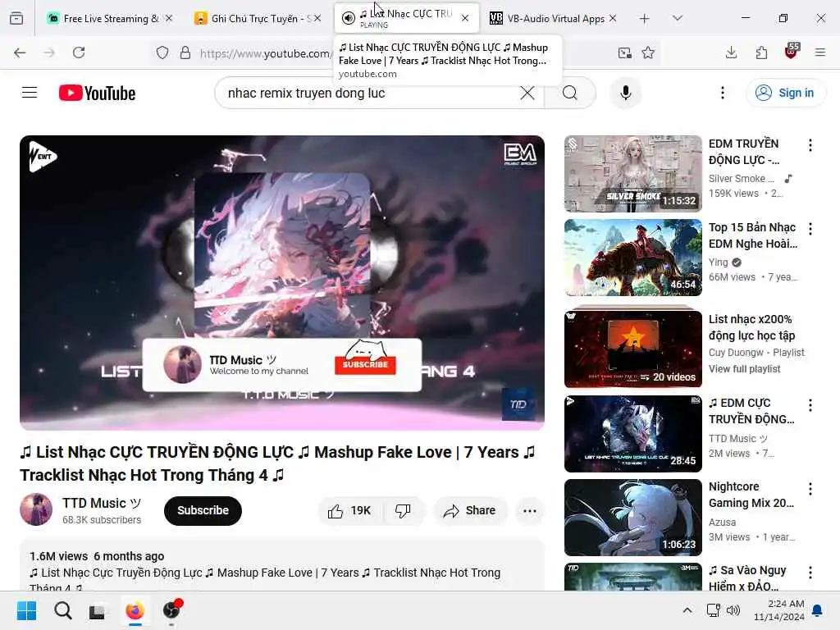Open the TTD Music channel name link
The height and width of the screenshot is (630, 840).
101,503
